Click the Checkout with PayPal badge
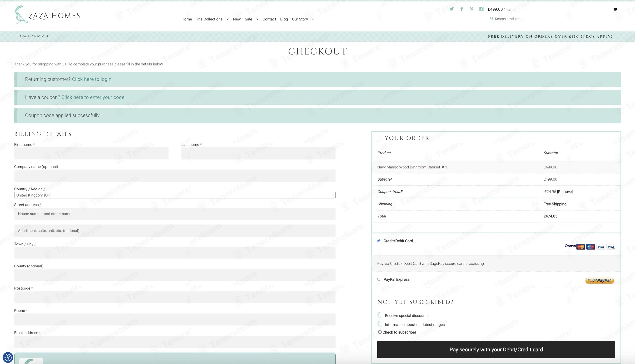This screenshot has height=364, width=635. [x=600, y=280]
